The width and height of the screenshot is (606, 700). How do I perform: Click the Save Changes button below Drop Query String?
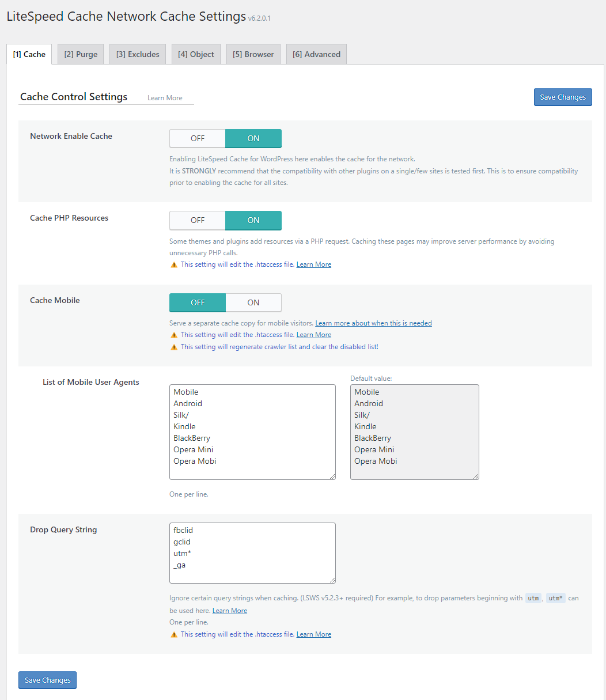(47, 680)
